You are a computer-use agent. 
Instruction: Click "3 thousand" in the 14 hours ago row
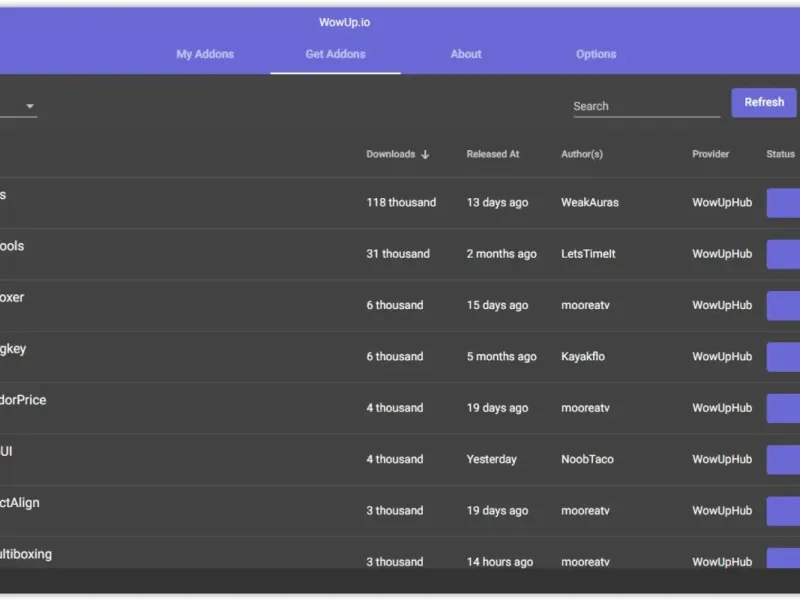pyautogui.click(x=394, y=562)
